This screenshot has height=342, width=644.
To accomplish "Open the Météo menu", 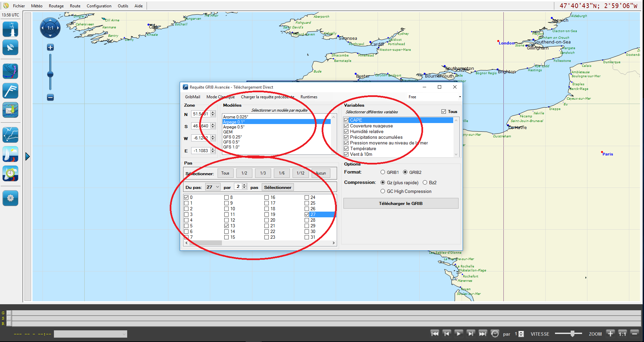I will [x=36, y=6].
